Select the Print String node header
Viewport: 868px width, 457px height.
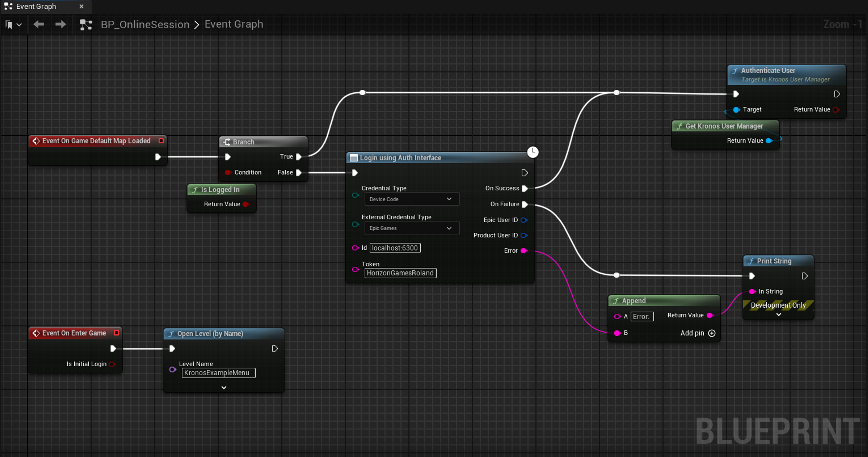coord(778,261)
